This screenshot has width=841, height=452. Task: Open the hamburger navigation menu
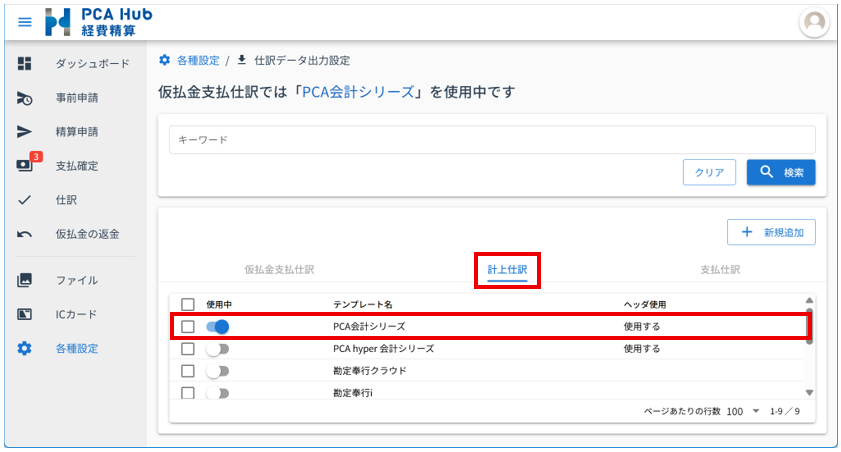(25, 22)
